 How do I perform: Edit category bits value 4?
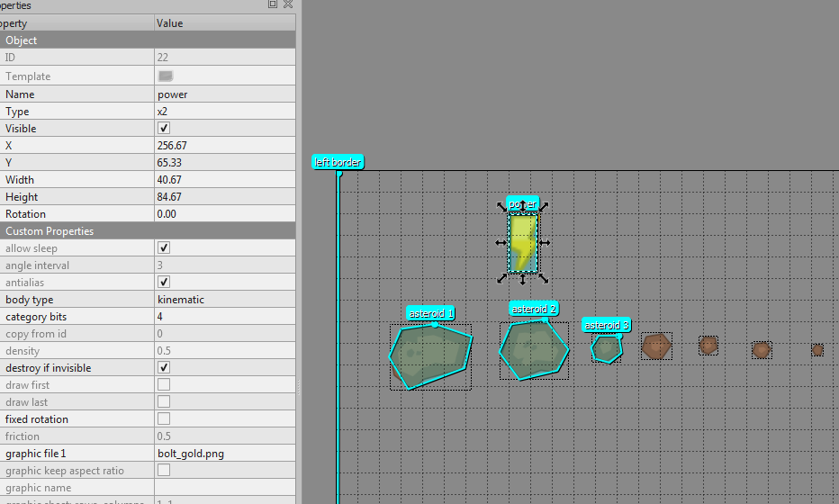click(x=225, y=317)
